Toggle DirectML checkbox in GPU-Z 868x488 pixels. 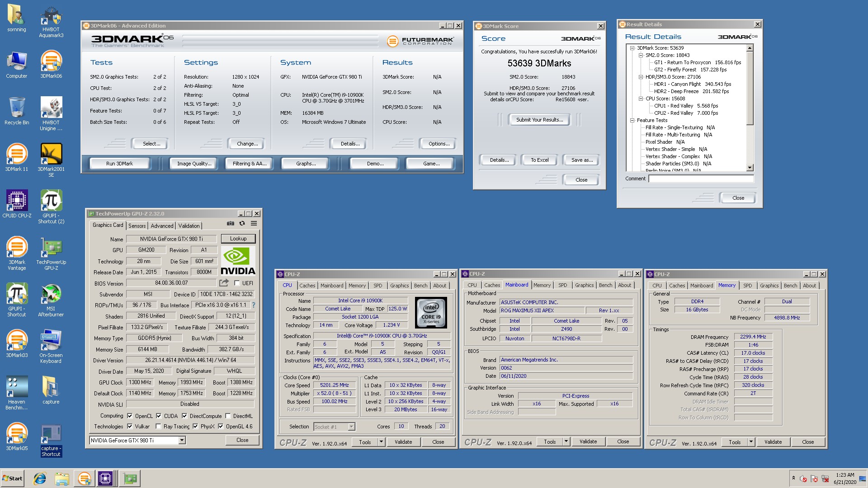[x=228, y=416]
